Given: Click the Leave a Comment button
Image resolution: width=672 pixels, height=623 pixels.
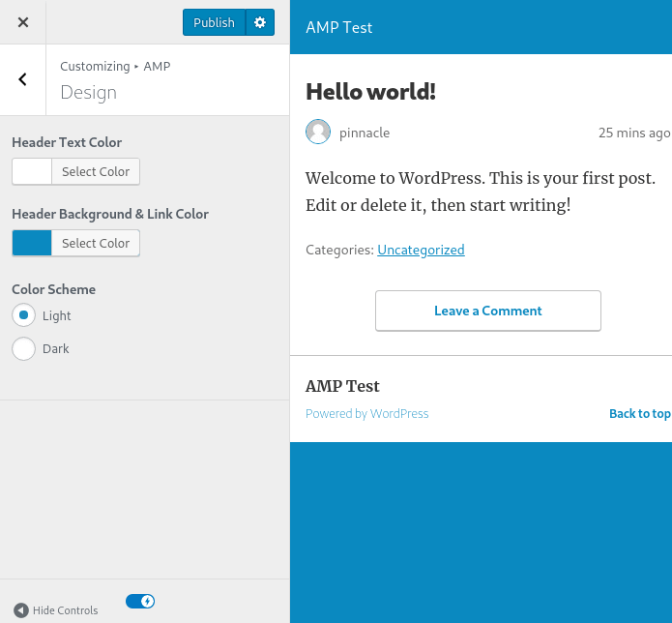Looking at the screenshot, I should pyautogui.click(x=488, y=311).
